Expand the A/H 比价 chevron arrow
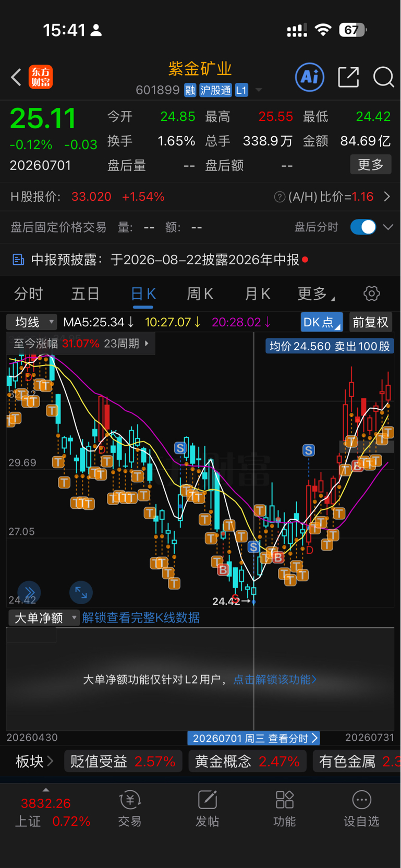401x868 pixels. point(387,197)
